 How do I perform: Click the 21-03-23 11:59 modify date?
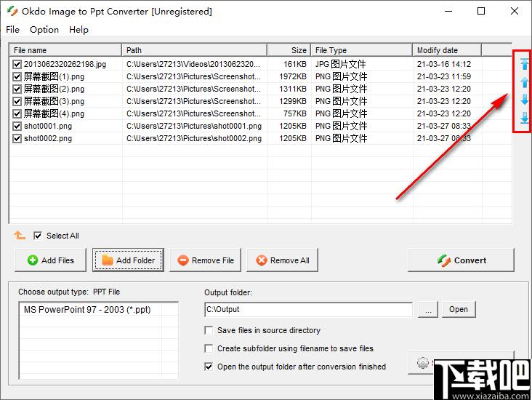[444, 76]
